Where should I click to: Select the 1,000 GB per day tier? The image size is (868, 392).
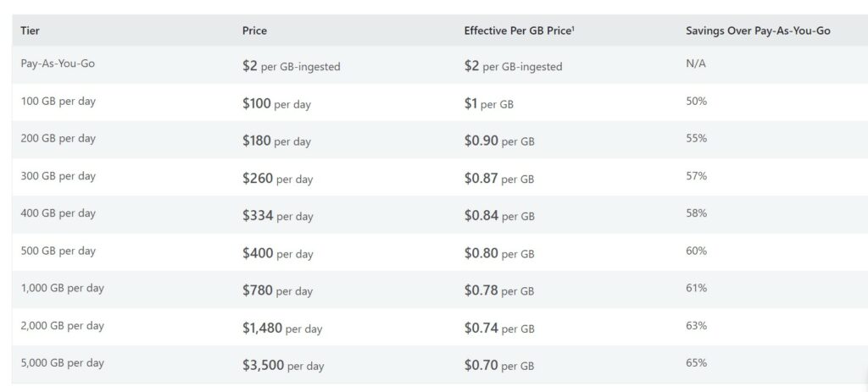click(x=62, y=288)
